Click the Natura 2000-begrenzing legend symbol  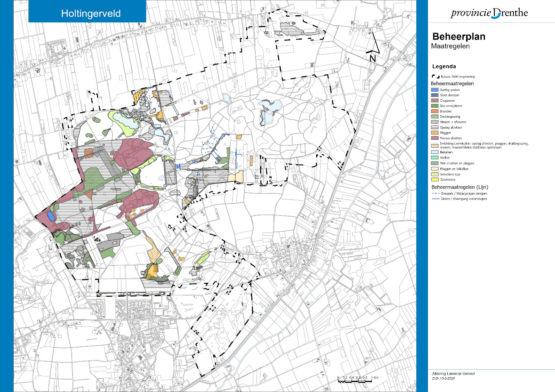pyautogui.click(x=435, y=76)
